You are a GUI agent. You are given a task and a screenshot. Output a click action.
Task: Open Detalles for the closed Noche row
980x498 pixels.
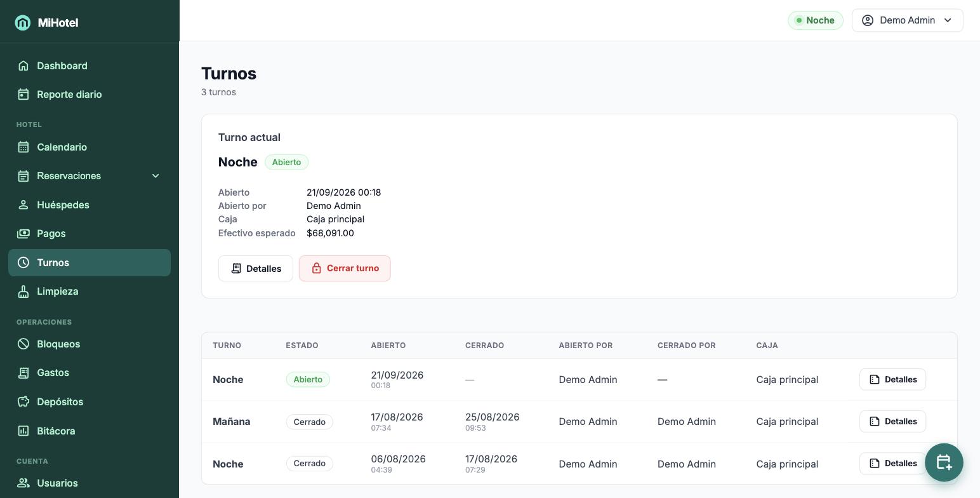tap(892, 464)
